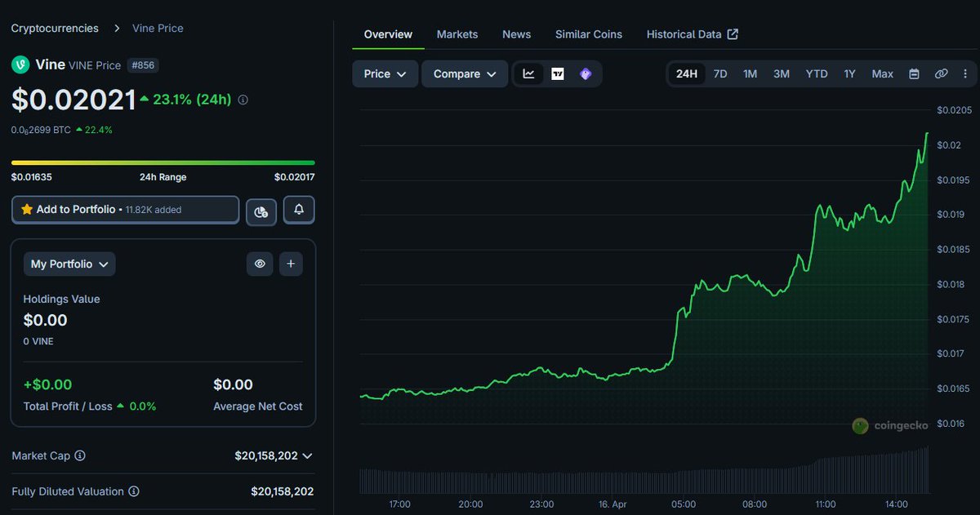980x515 pixels.
Task: Open the Price dropdown
Action: coord(385,73)
